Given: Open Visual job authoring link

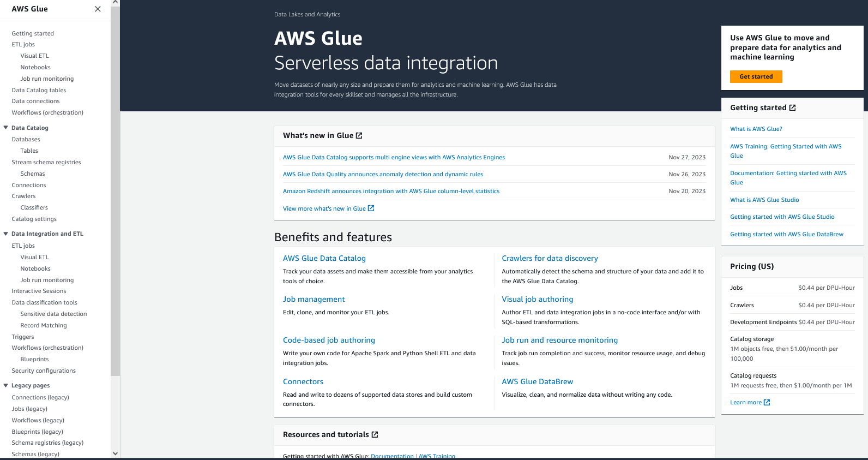Looking at the screenshot, I should pos(537,299).
